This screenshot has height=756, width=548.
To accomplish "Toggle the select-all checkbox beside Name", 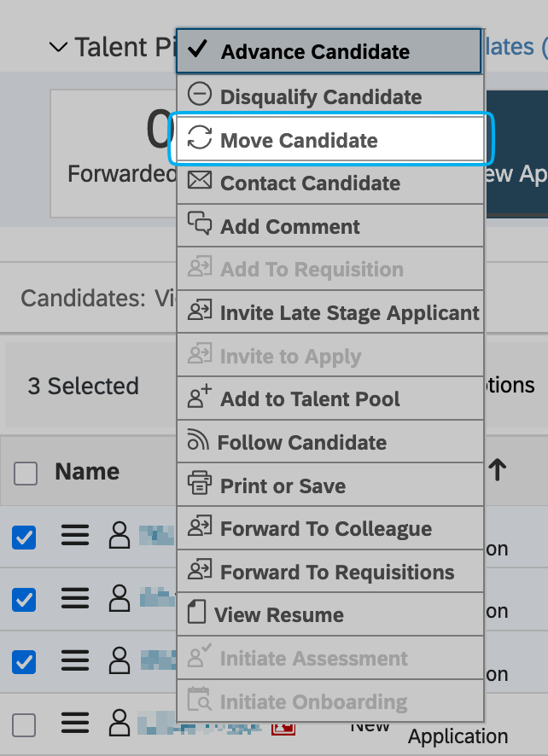I will 26,474.
